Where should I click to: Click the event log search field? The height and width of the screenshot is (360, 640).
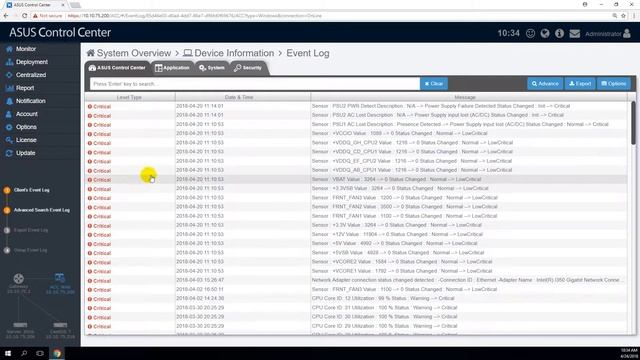coord(255,84)
